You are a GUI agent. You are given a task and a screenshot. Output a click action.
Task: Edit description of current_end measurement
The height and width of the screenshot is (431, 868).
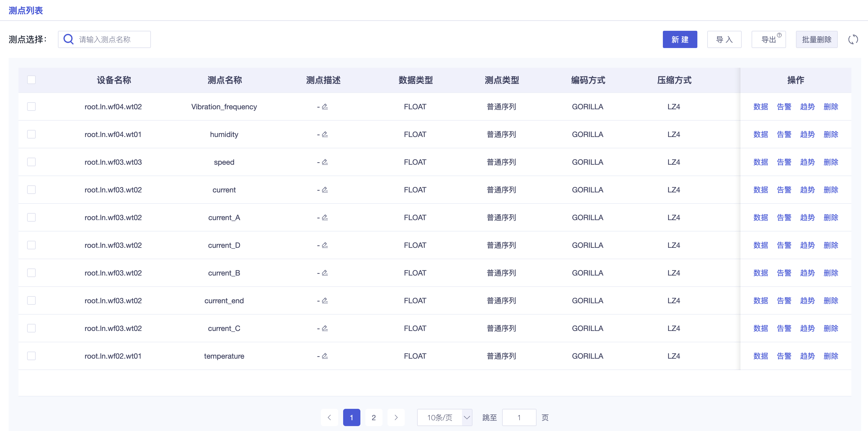(x=325, y=300)
